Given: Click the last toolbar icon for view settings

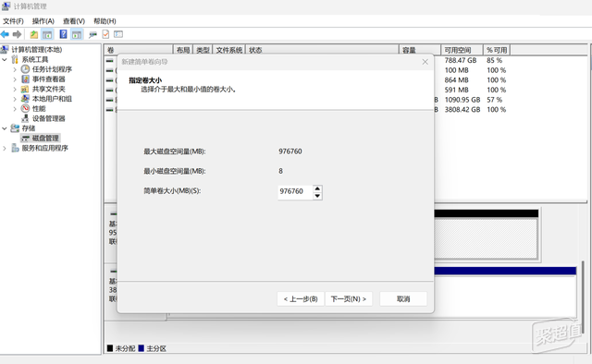Looking at the screenshot, I should click(x=118, y=34).
